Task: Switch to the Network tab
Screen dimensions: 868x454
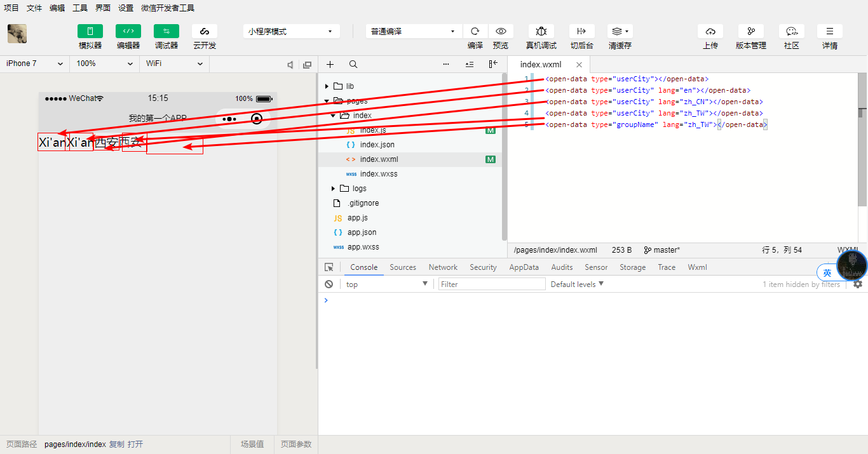Action: point(443,267)
